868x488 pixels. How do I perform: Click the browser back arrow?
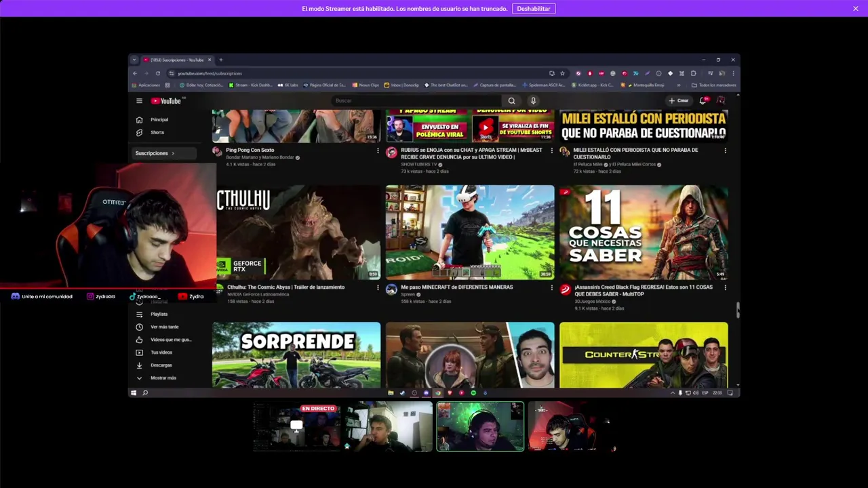click(x=135, y=73)
